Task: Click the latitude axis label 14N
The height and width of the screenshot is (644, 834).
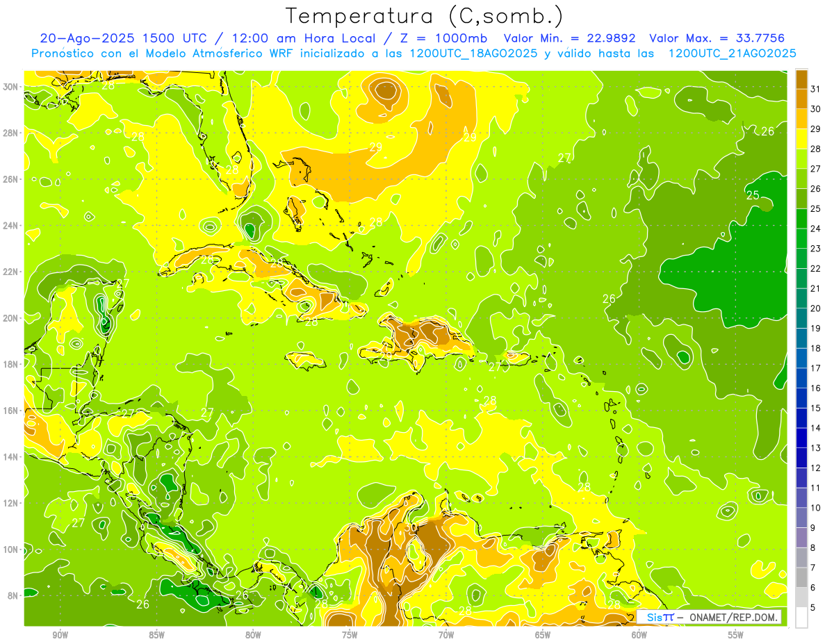Action: pyautogui.click(x=10, y=457)
